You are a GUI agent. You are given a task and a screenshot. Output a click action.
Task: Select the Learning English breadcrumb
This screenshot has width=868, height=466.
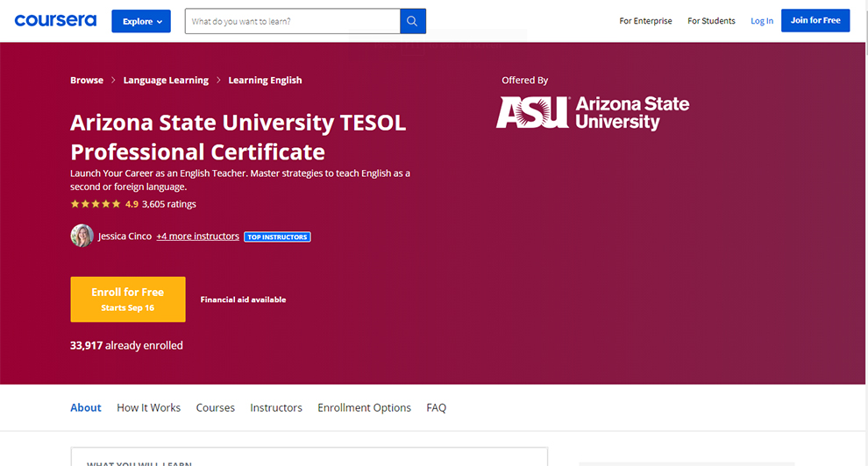point(265,81)
